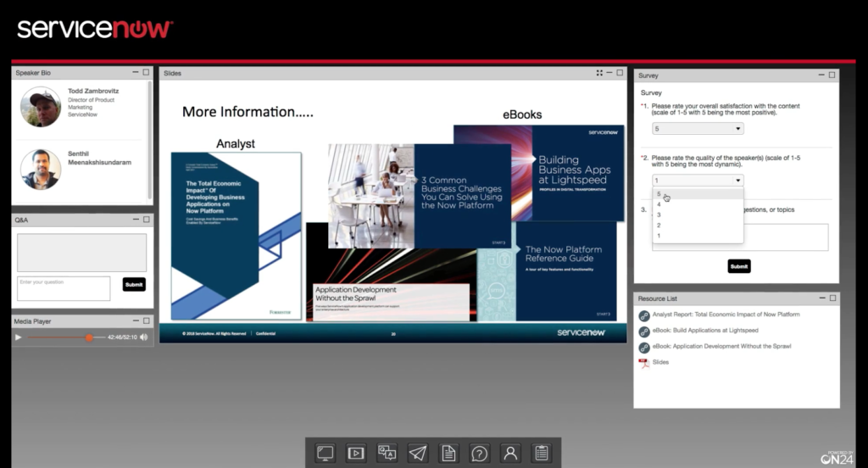The image size is (868, 468).
Task: Mute the media player volume
Action: (144, 337)
